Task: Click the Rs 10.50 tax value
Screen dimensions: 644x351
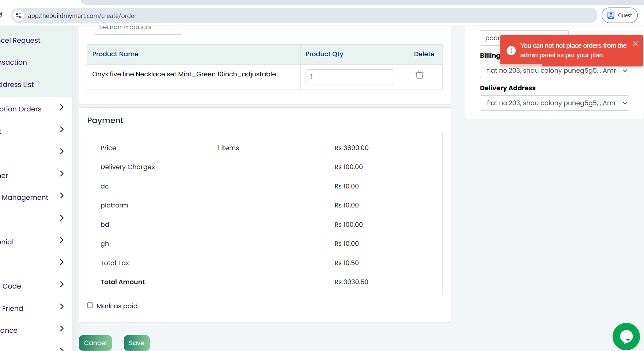Action: point(346,263)
